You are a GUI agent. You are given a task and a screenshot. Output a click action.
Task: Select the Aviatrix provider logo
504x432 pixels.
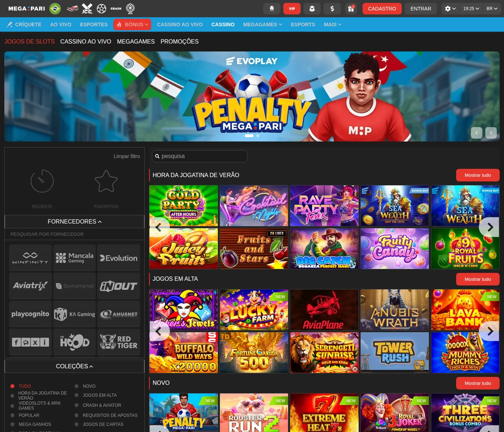click(30, 286)
